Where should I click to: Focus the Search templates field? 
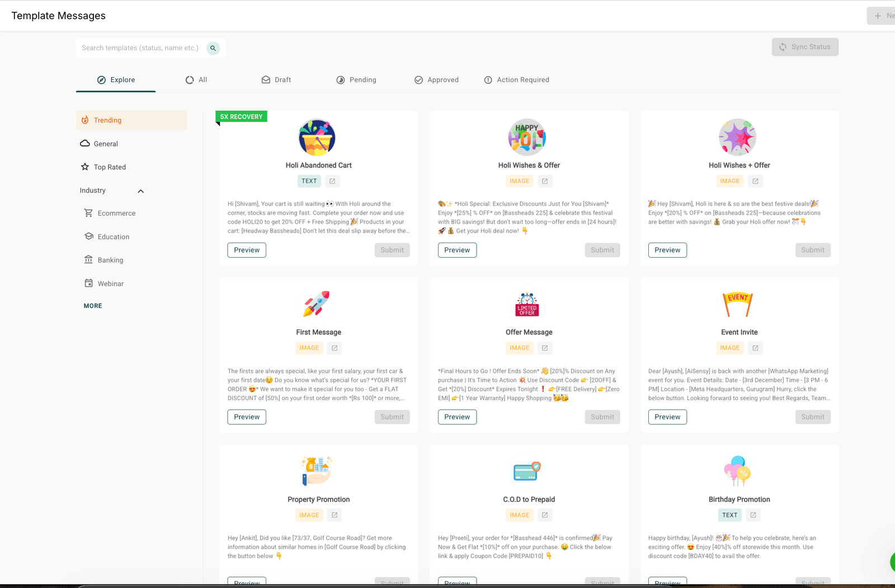(x=140, y=48)
